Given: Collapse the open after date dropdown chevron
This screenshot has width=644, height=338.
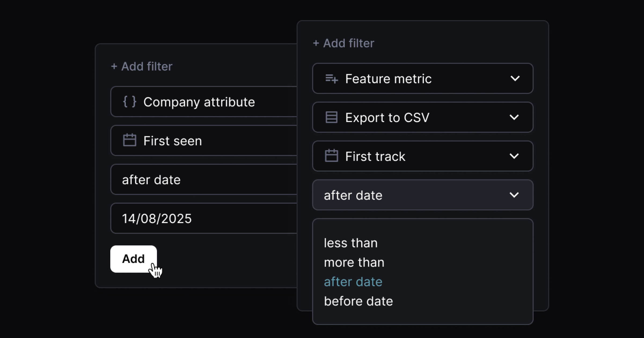Looking at the screenshot, I should click(514, 195).
